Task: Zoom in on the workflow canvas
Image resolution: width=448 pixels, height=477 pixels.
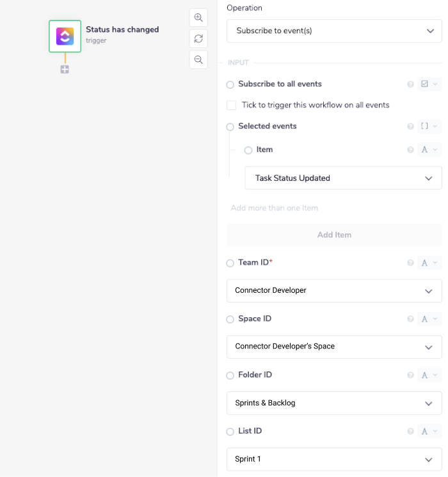Action: point(198,17)
